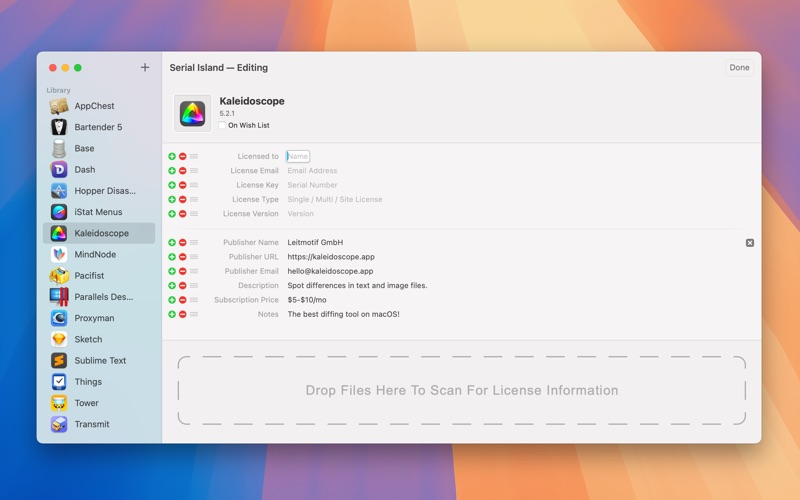The height and width of the screenshot is (500, 800).
Task: Open the Dash library entry
Action: pos(99,169)
